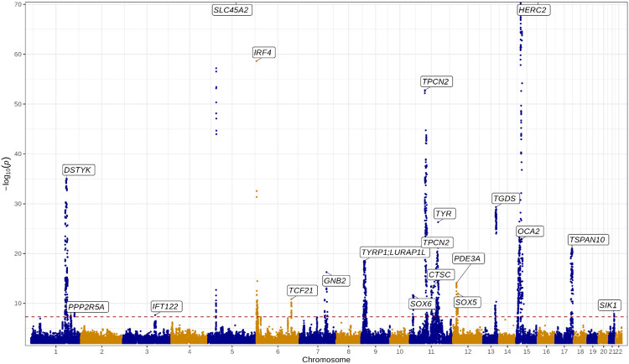Click the OCA2 gene label

529,231
